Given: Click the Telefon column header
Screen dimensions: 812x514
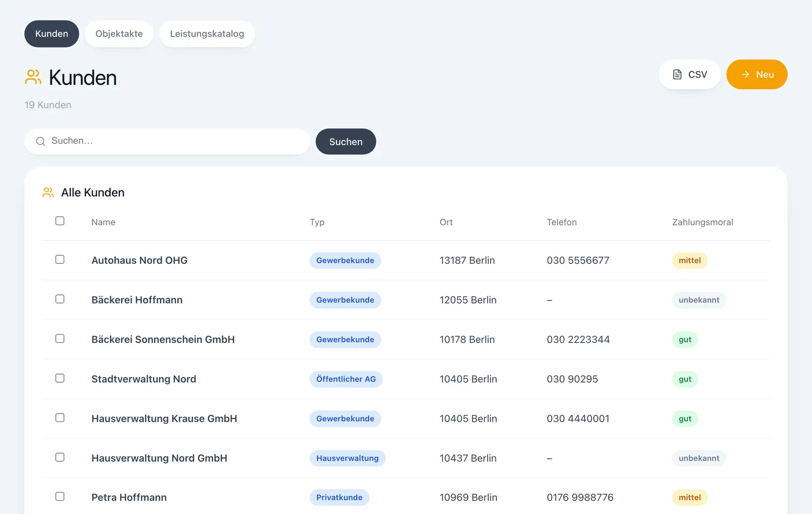Looking at the screenshot, I should [562, 222].
